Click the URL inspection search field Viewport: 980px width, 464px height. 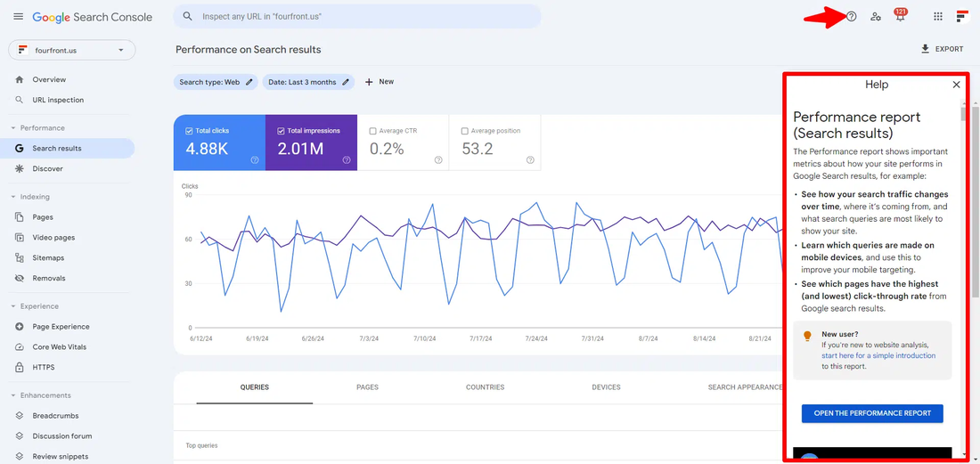click(x=357, y=16)
